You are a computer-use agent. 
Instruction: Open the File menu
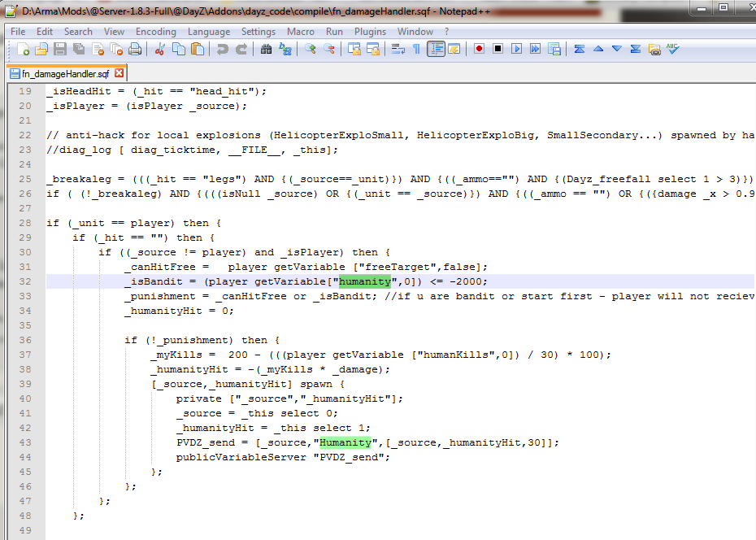tap(18, 32)
